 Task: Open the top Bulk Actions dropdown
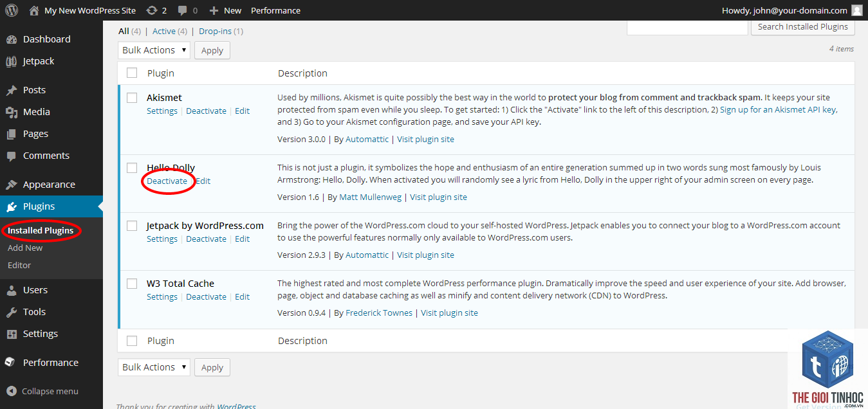154,50
